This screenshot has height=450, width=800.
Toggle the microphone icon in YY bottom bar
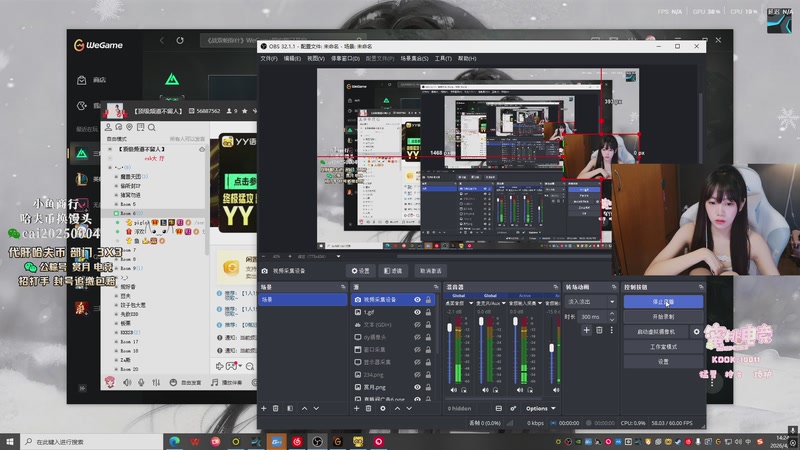pos(141,382)
